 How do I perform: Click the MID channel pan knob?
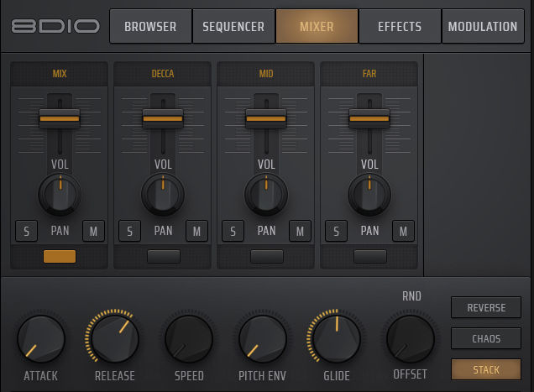[266, 195]
